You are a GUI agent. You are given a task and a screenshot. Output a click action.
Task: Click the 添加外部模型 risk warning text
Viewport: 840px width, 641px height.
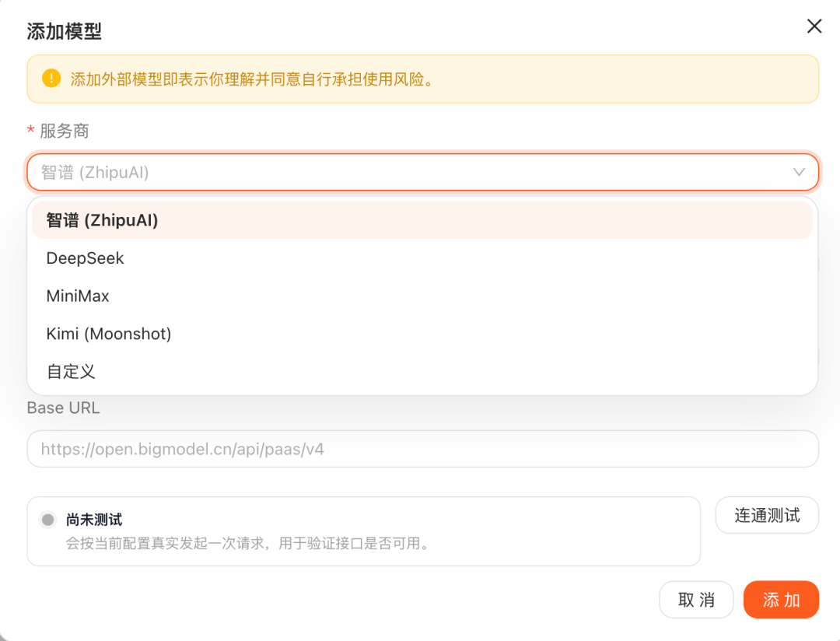coord(252,79)
